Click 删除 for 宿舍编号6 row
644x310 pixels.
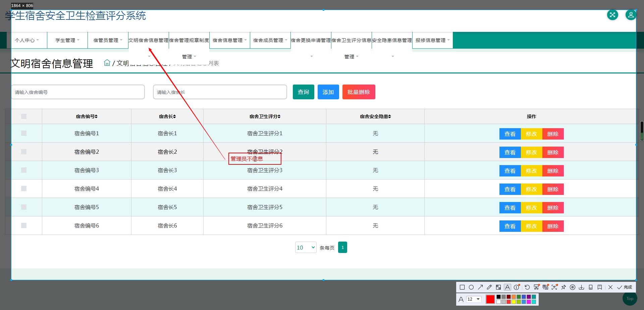tap(553, 226)
